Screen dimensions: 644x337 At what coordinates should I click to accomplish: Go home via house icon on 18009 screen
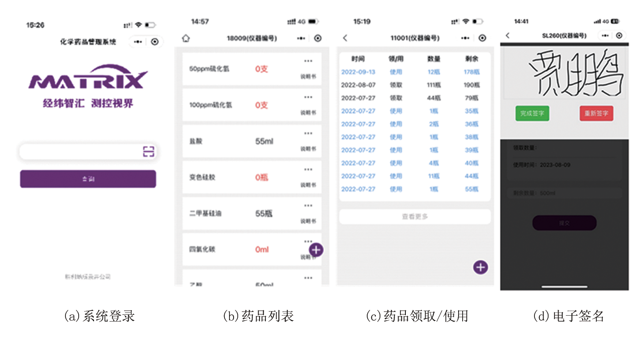click(185, 39)
